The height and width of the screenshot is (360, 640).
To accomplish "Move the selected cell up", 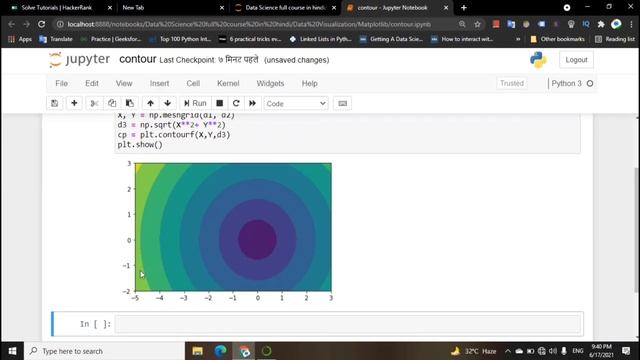I will pyautogui.click(x=150, y=103).
